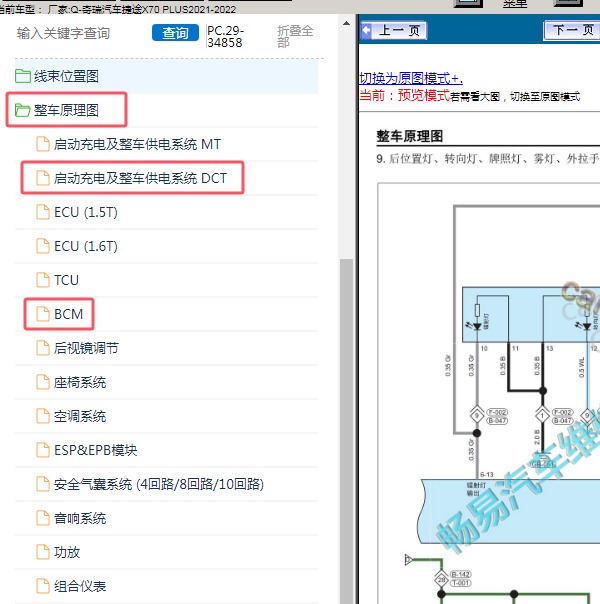Click the 查询 search button

[175, 33]
